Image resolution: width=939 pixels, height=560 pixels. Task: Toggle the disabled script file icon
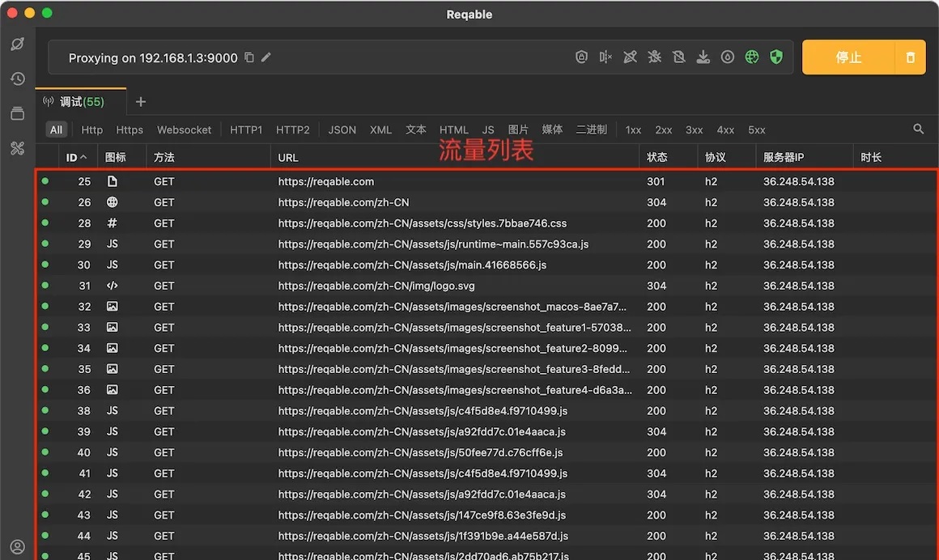[678, 57]
